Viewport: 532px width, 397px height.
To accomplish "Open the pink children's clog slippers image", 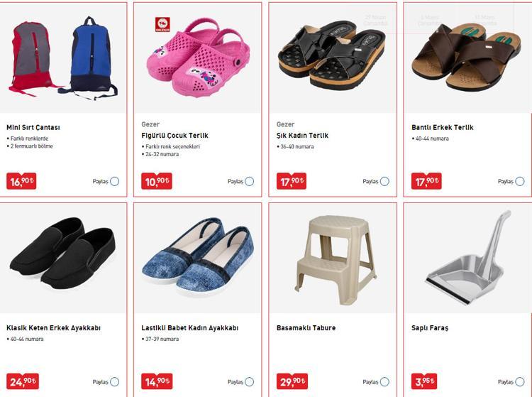I will point(199,57).
